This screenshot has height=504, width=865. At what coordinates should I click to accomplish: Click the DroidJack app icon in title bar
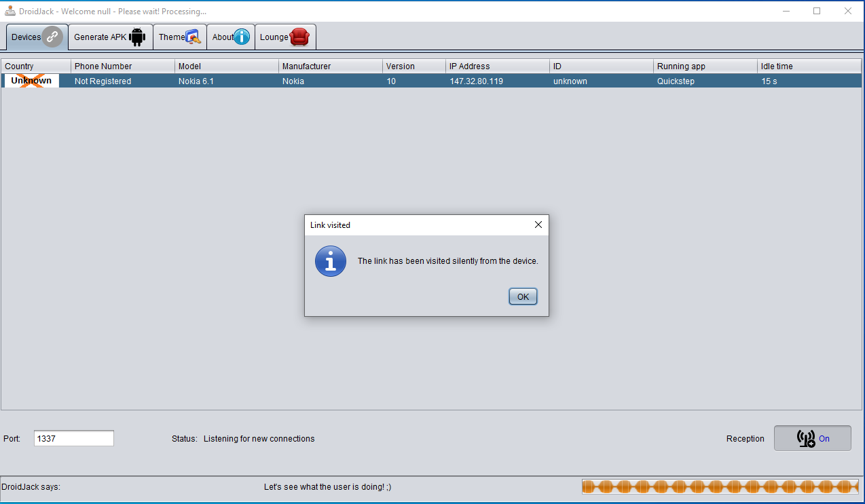10,11
